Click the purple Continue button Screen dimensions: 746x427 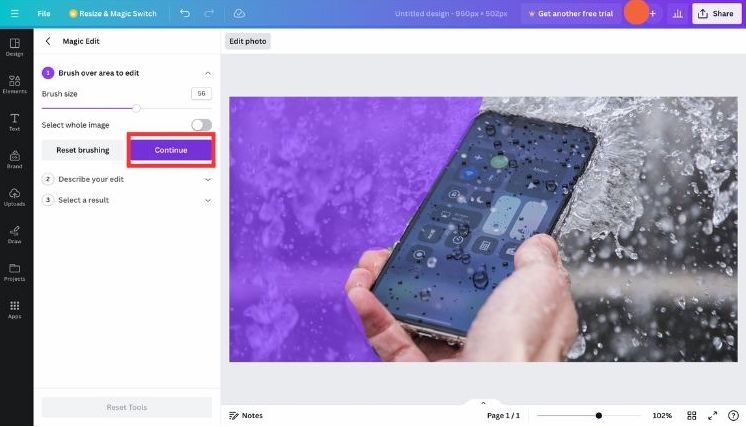[x=171, y=150]
